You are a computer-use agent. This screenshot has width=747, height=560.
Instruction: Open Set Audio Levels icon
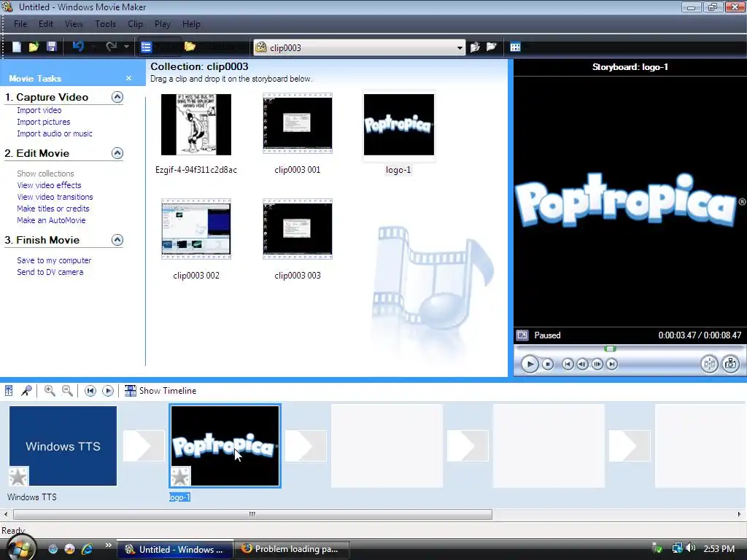pos(9,391)
